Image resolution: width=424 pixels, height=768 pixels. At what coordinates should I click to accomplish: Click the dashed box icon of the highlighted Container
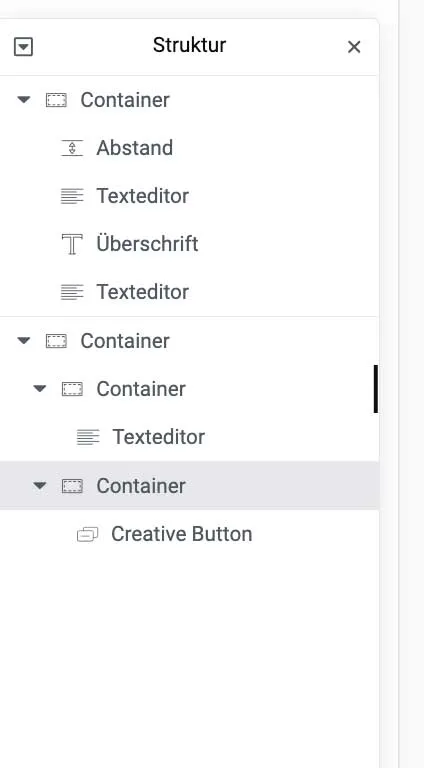(72, 486)
